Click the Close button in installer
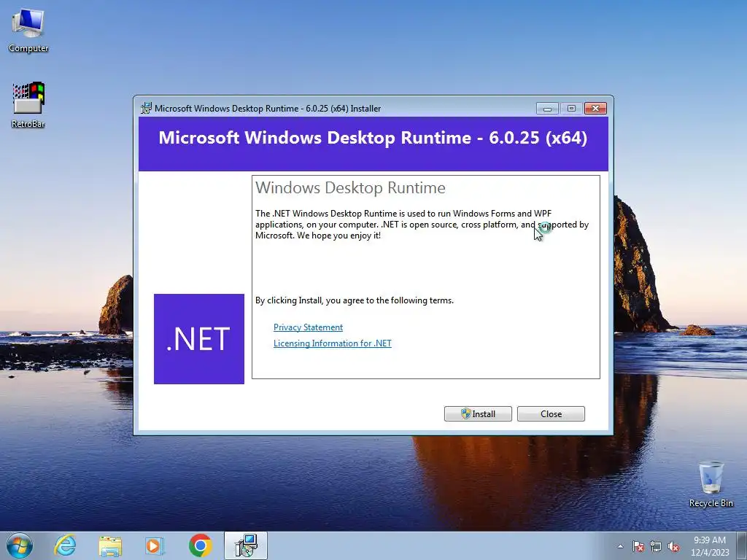Viewport: 747px width, 560px height. tap(551, 414)
